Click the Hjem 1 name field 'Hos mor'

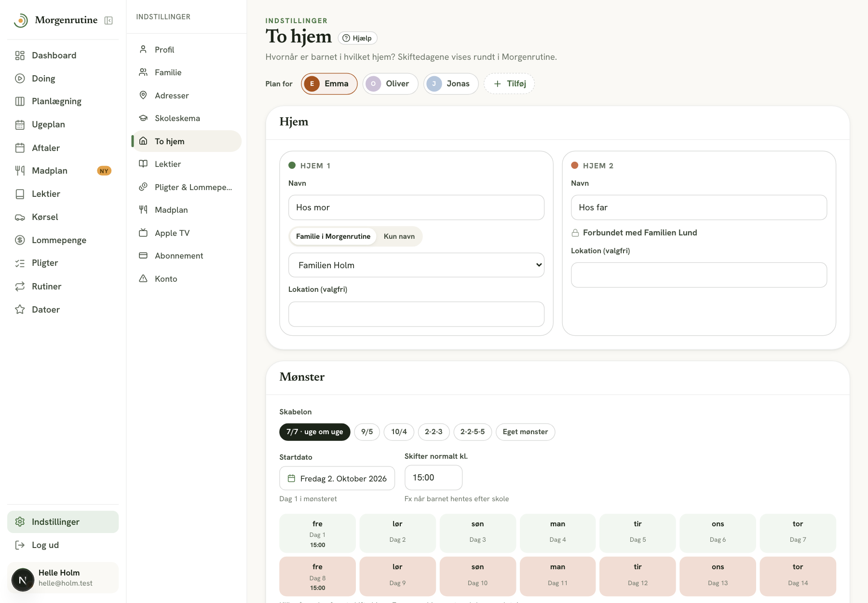[x=416, y=207]
